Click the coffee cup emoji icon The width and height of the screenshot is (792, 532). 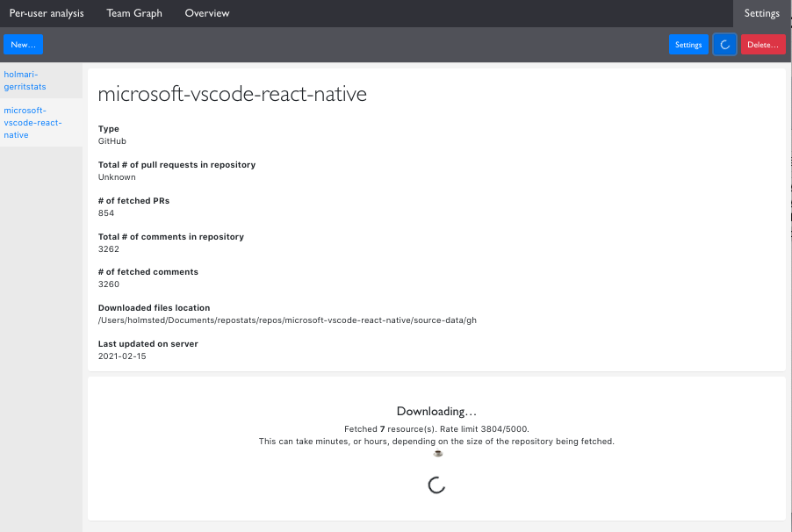pos(437,453)
